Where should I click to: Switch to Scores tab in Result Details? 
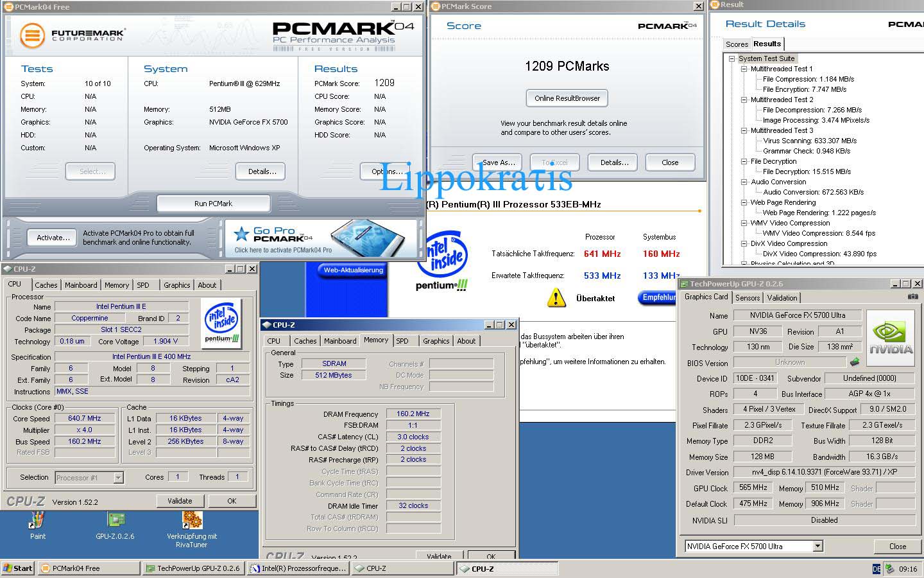click(x=737, y=44)
